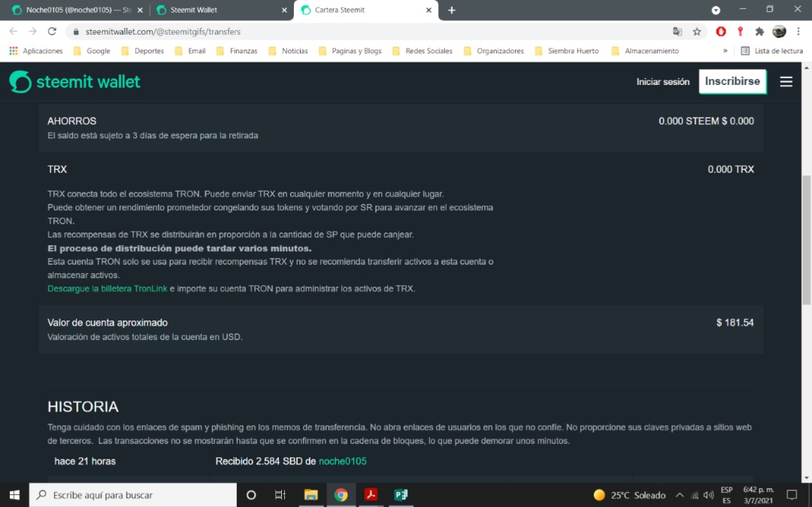Open noche0105 user link
The height and width of the screenshot is (507, 812).
pyautogui.click(x=342, y=461)
